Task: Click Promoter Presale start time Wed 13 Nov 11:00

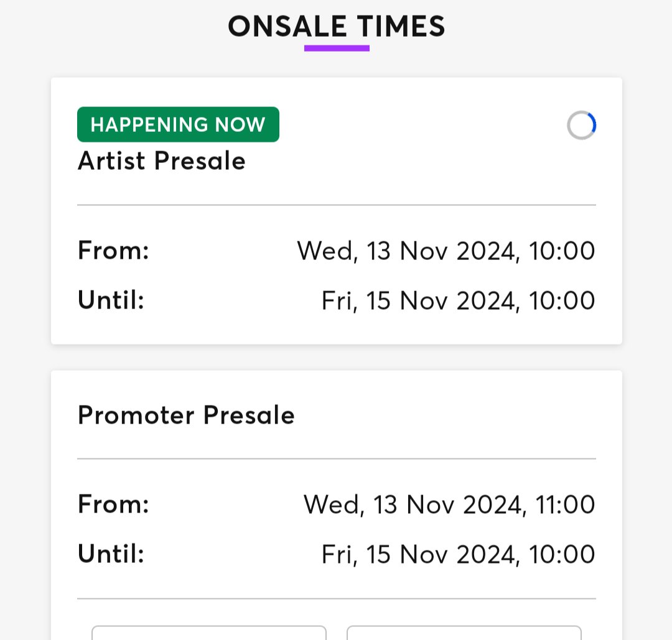Action: pyautogui.click(x=449, y=504)
